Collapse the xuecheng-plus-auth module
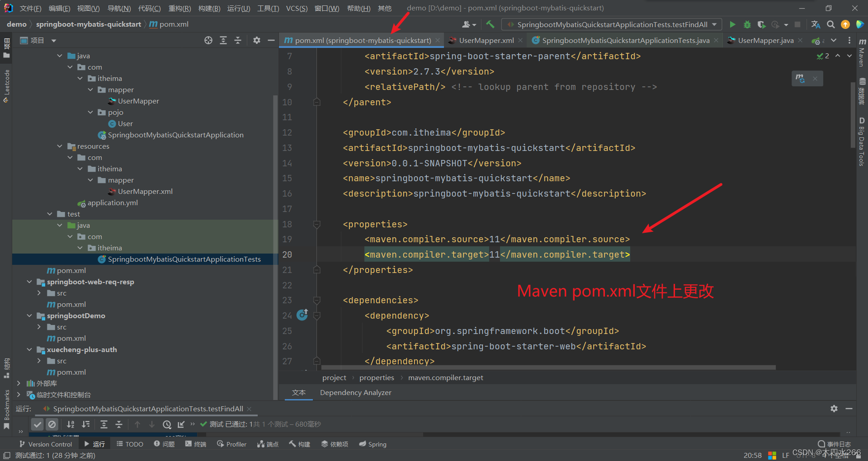 point(29,349)
